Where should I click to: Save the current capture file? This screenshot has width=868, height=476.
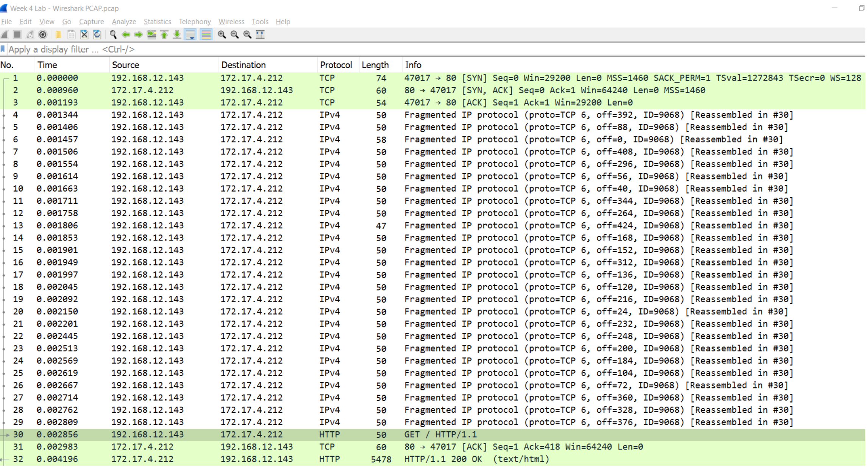click(71, 34)
